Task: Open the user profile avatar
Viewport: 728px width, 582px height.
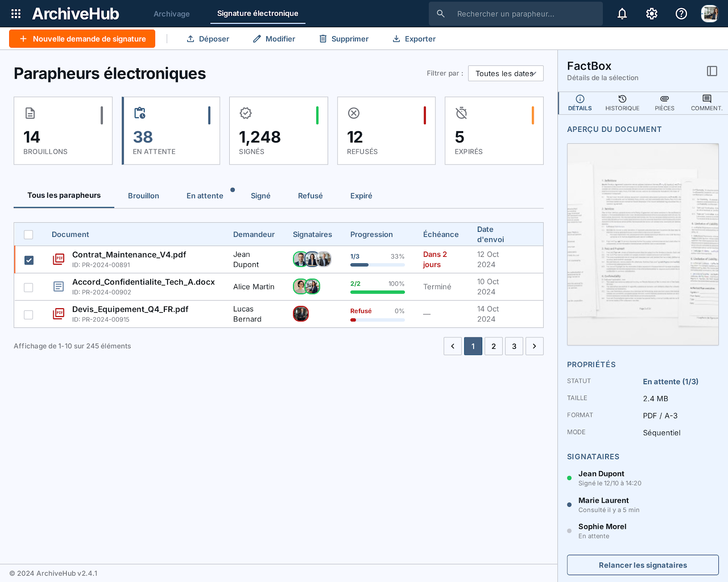Action: [709, 14]
